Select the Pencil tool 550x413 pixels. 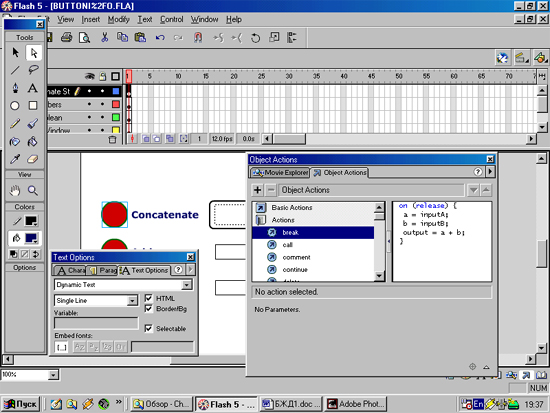pyautogui.click(x=15, y=124)
